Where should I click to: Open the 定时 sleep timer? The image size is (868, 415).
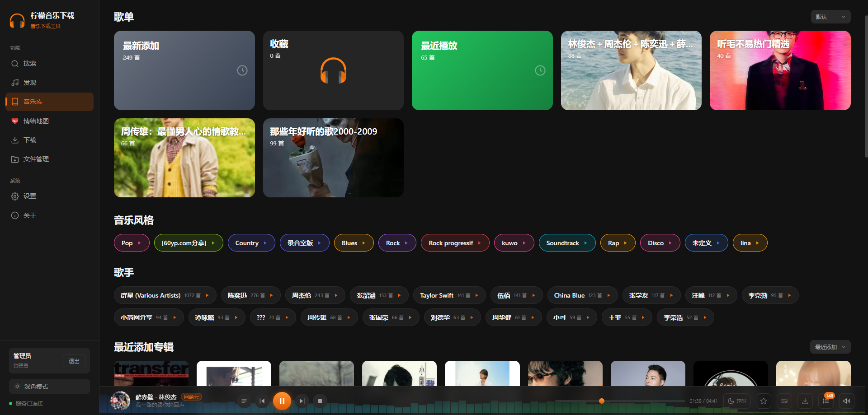737,401
